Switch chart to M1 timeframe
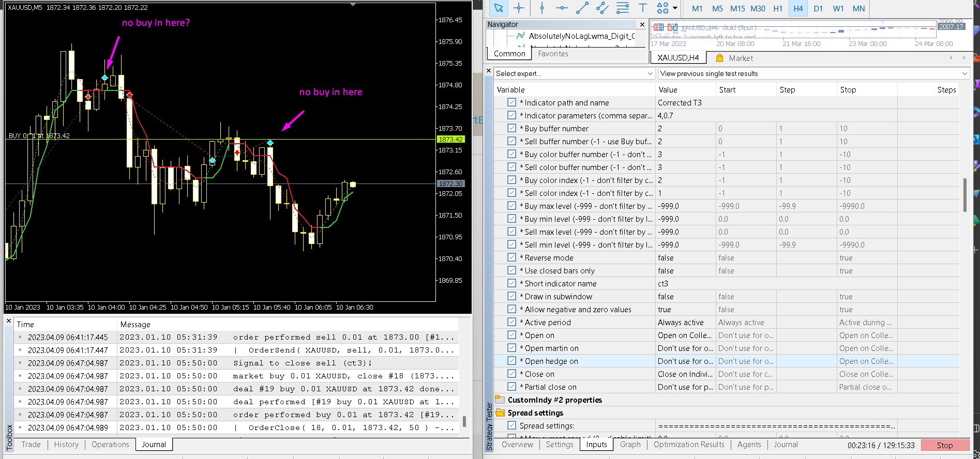The height and width of the screenshot is (459, 980). pyautogui.click(x=697, y=9)
